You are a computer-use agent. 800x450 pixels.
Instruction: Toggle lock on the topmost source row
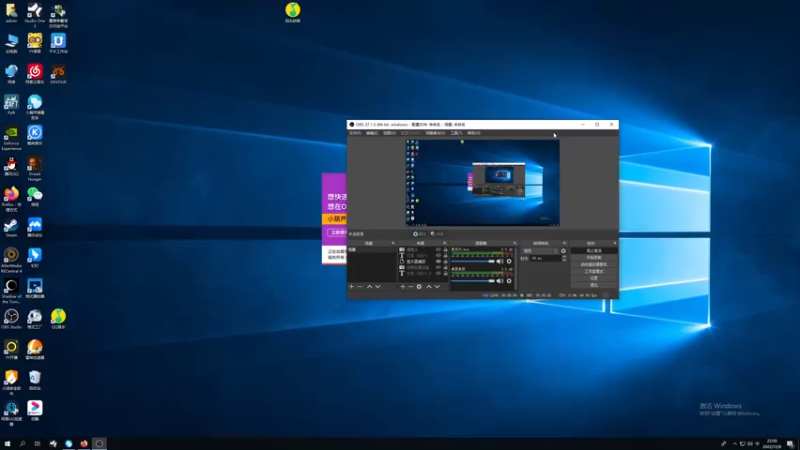445,249
